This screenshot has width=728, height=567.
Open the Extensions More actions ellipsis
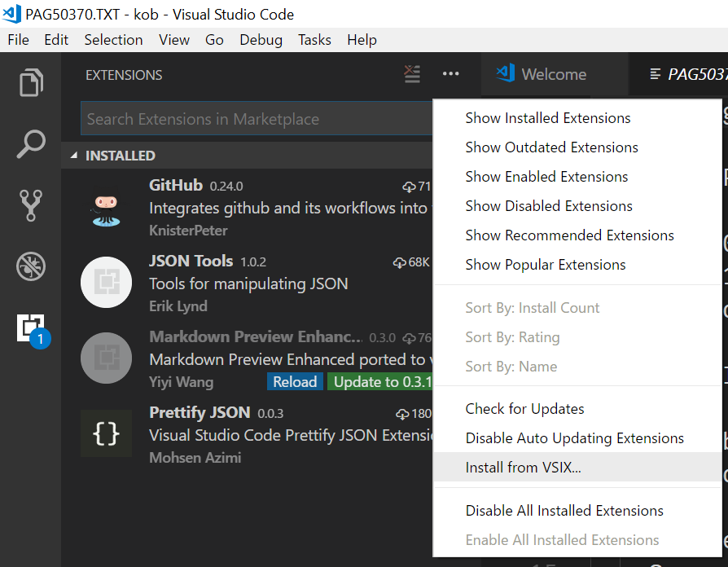click(x=451, y=74)
